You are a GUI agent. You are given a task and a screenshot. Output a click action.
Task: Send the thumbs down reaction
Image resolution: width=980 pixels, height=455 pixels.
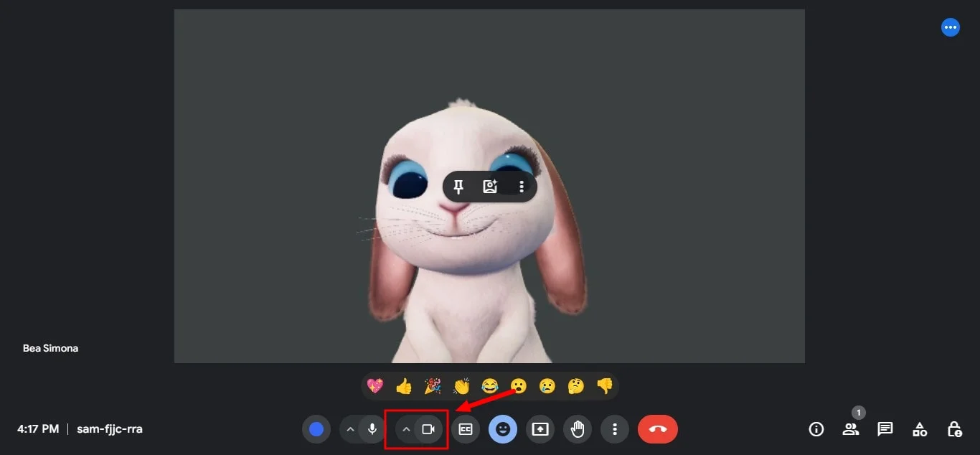click(605, 386)
